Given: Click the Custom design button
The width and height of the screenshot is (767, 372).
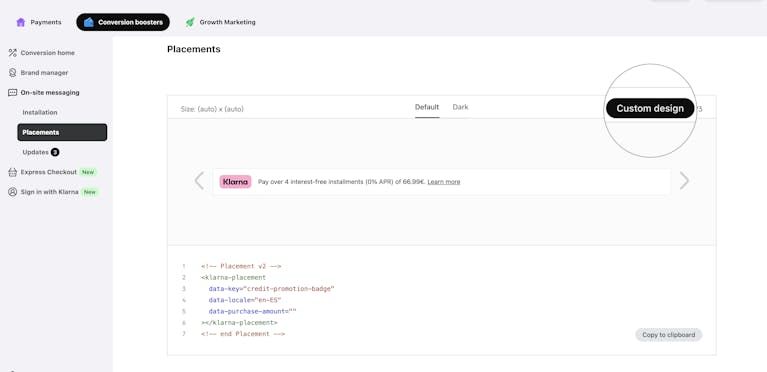Looking at the screenshot, I should coord(650,108).
